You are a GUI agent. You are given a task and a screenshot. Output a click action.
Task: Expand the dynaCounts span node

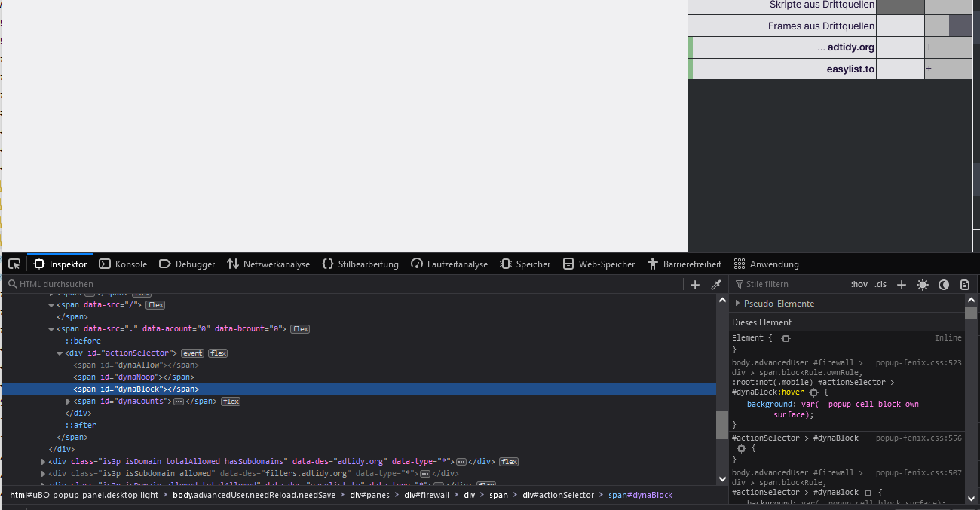click(69, 402)
